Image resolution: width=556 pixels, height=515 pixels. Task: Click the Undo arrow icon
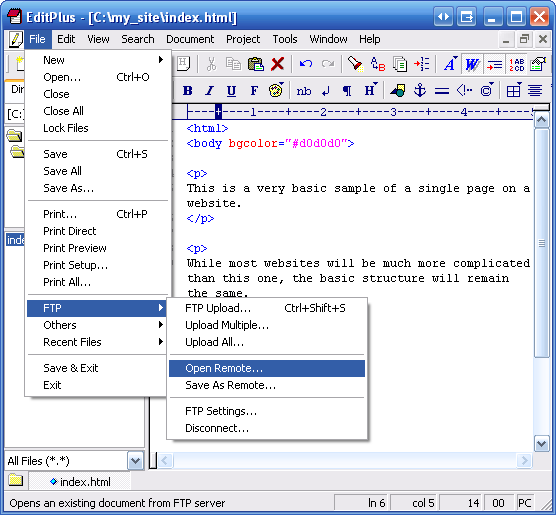[306, 64]
